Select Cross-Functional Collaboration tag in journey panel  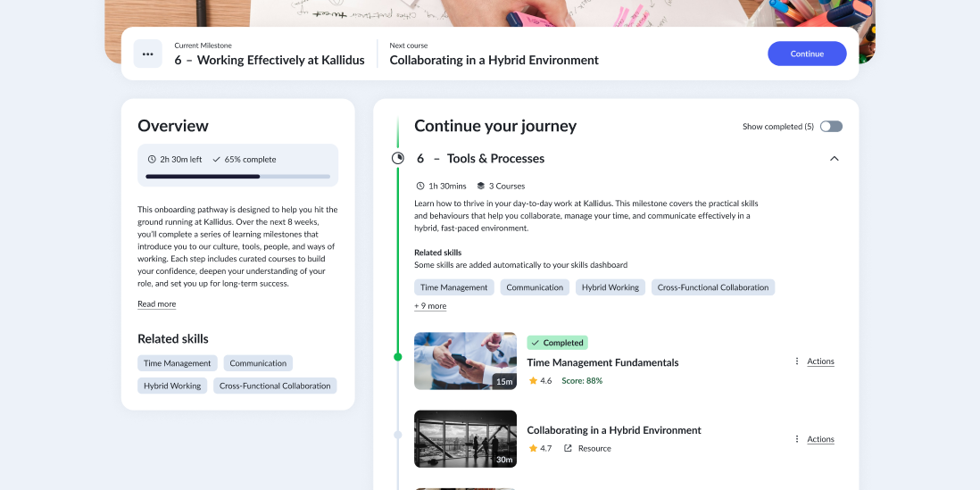(712, 287)
